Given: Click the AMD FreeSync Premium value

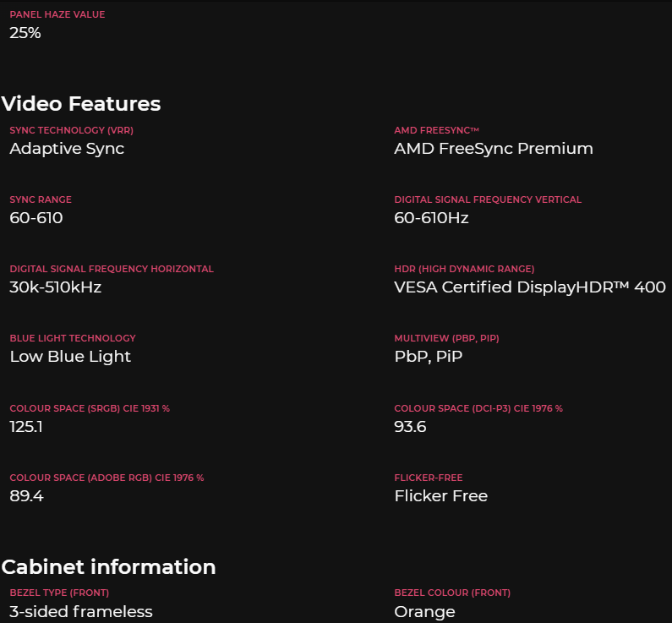Looking at the screenshot, I should point(494,149).
